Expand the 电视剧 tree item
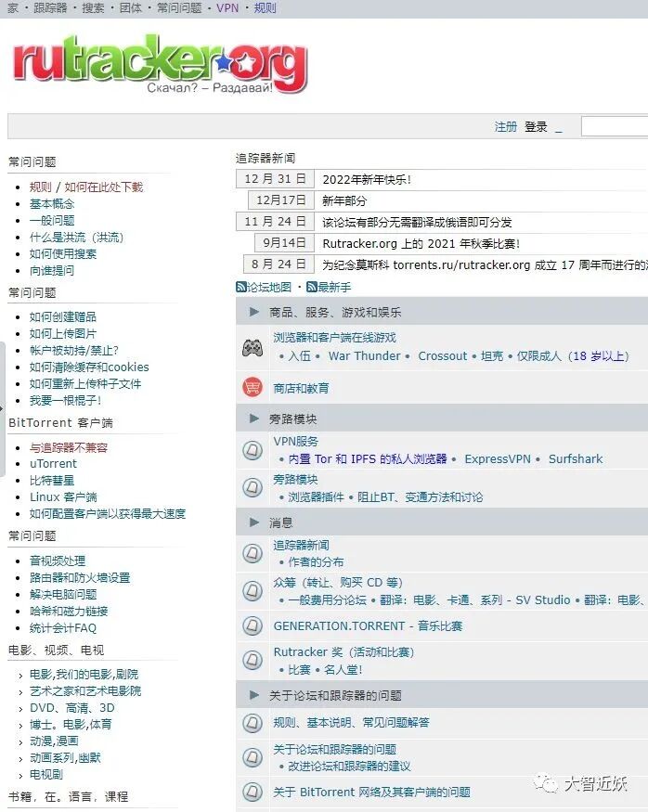 tap(20, 776)
